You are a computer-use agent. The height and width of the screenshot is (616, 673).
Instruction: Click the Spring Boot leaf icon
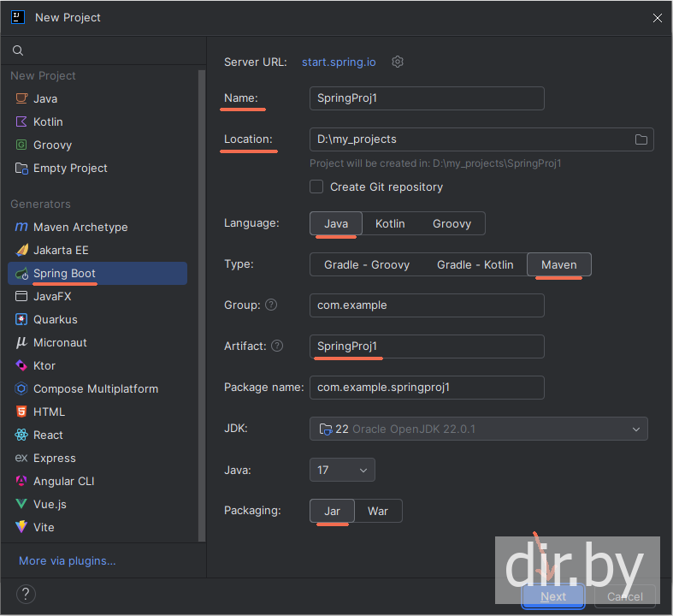coord(21,274)
